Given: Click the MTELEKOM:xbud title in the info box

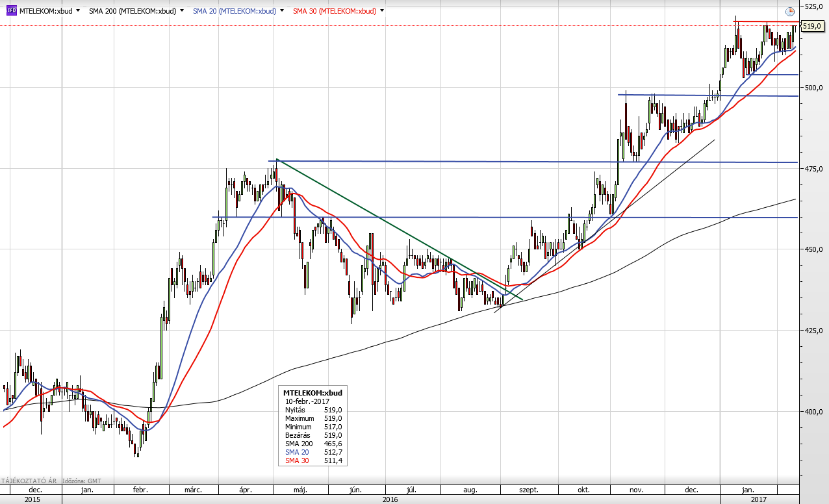Looking at the screenshot, I should point(312,393).
